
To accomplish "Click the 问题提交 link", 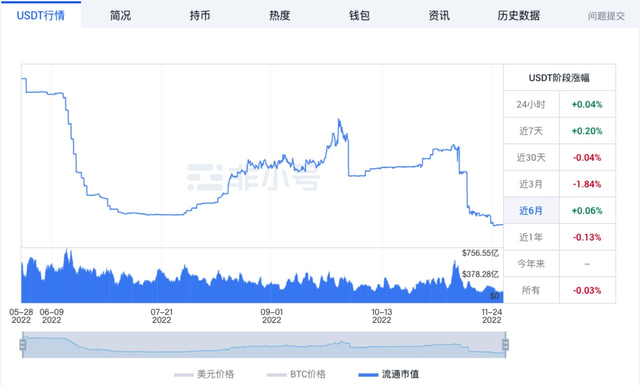I will [x=606, y=16].
